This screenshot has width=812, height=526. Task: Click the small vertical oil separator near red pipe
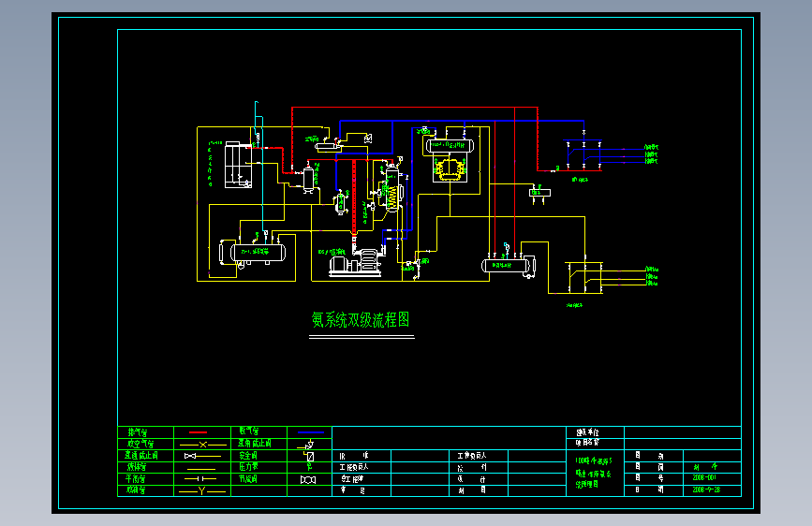309,179
